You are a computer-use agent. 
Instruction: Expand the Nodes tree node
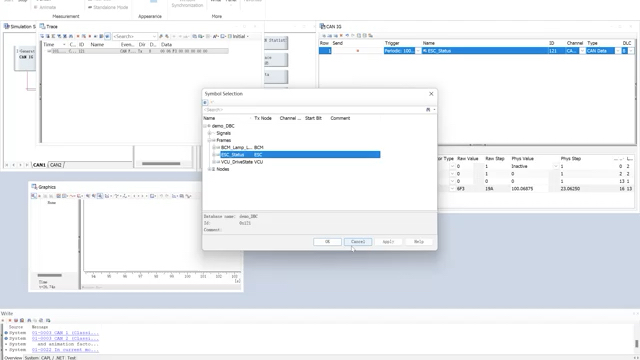coord(209,169)
